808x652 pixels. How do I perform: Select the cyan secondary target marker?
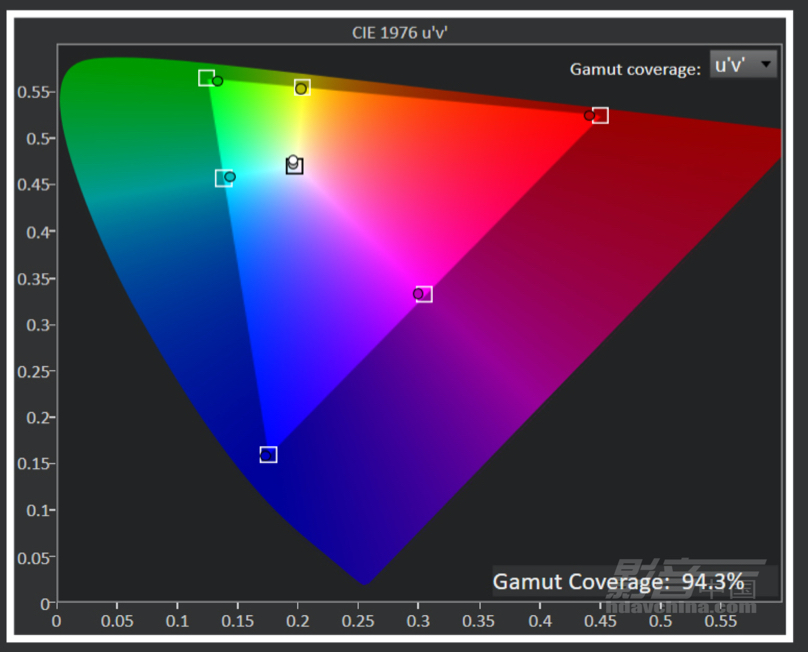224,178
